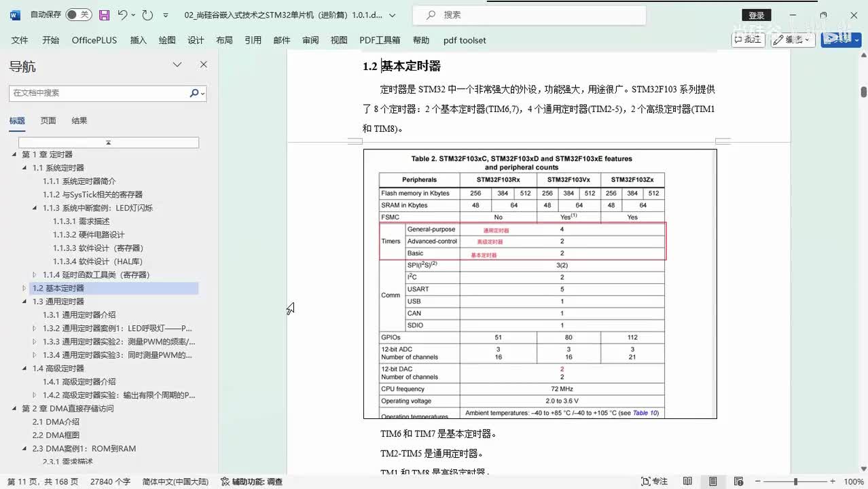
Task: Collapse 第 2 章 DMA直接存储访问 heading
Action: tap(14, 408)
